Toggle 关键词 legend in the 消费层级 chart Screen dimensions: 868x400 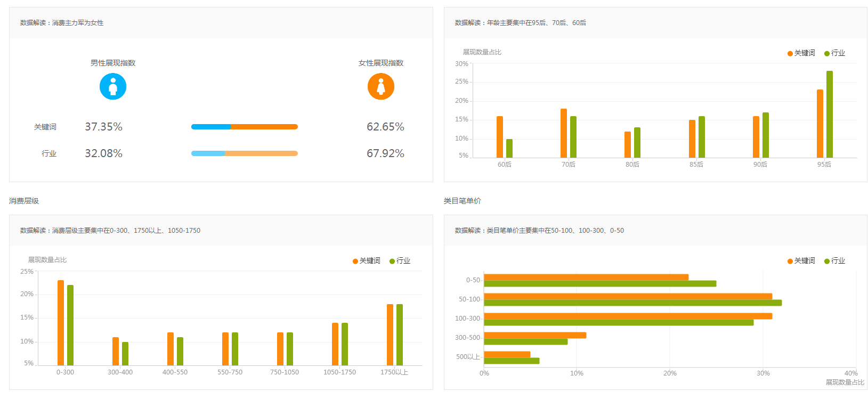pos(367,261)
